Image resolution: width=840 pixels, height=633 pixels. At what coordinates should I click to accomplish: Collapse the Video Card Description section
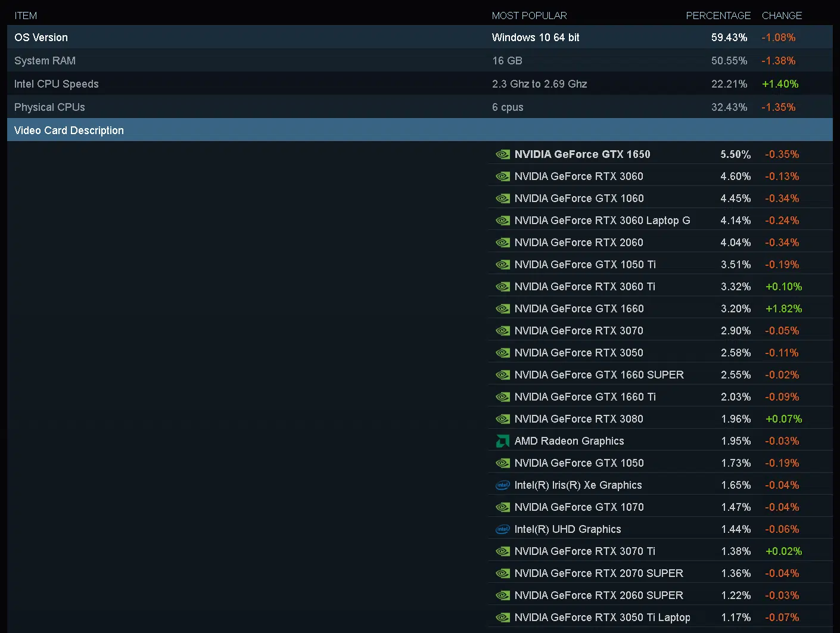pos(420,130)
